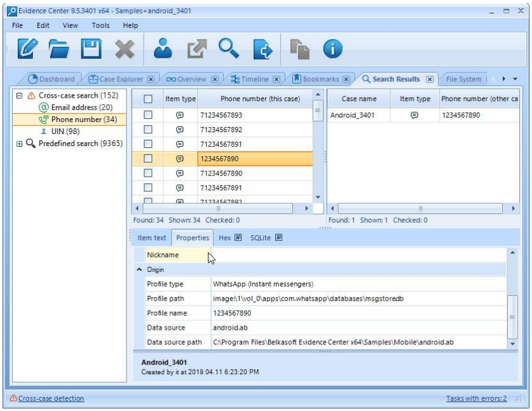Open the Help menu
This screenshot has width=532, height=411.
point(130,25)
